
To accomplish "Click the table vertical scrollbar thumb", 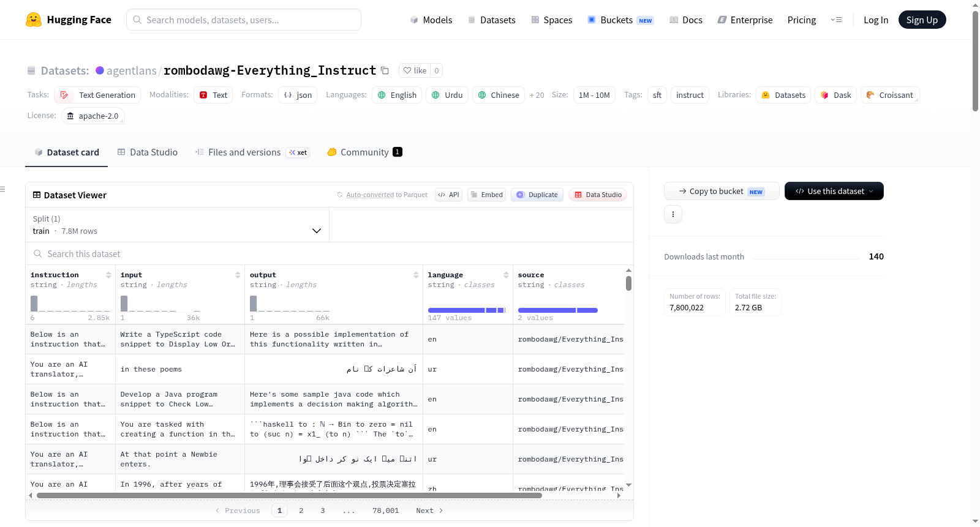I will pyautogui.click(x=628, y=283).
